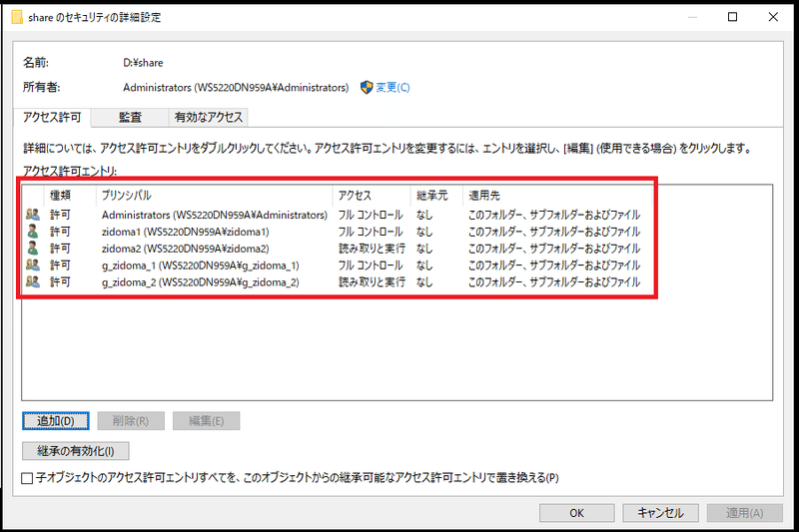799x532 pixels.
Task: Click なし in the zidoma1 row
Action: pyautogui.click(x=424, y=232)
